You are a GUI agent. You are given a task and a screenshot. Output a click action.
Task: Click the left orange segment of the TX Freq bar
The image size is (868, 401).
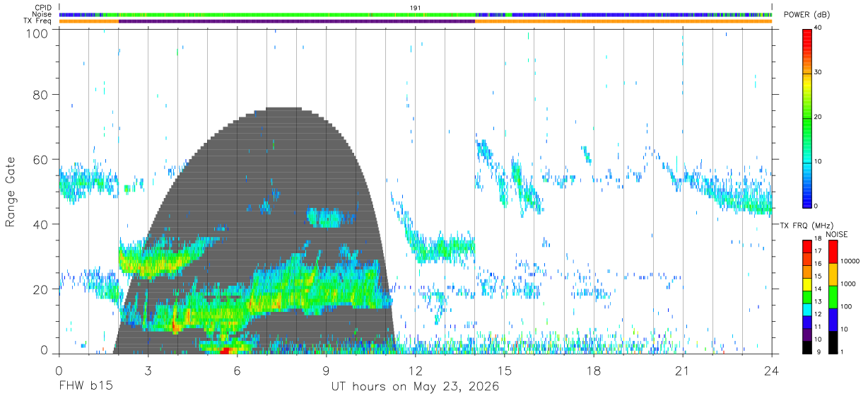pos(89,21)
